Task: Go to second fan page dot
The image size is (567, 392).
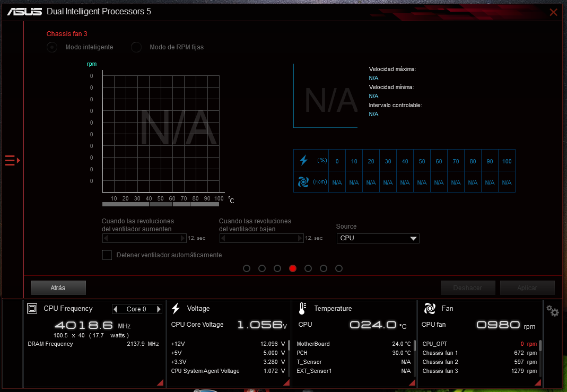Action: click(262, 268)
